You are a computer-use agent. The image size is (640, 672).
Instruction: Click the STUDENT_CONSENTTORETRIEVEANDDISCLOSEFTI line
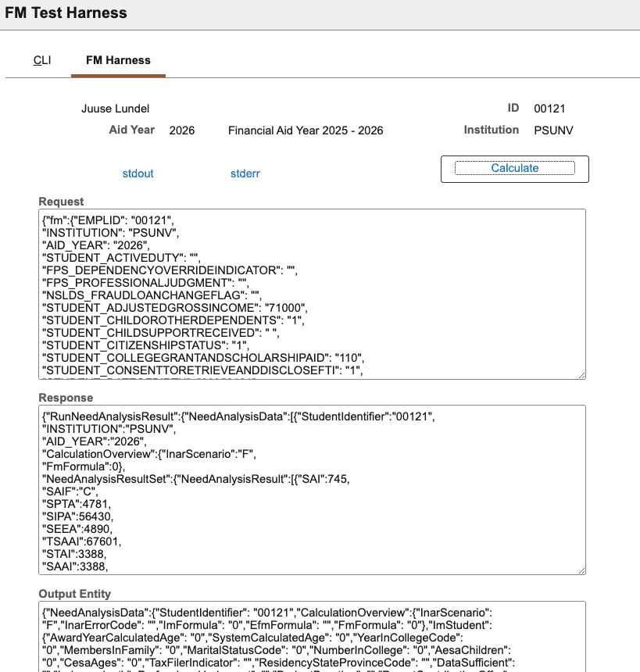(x=202, y=370)
